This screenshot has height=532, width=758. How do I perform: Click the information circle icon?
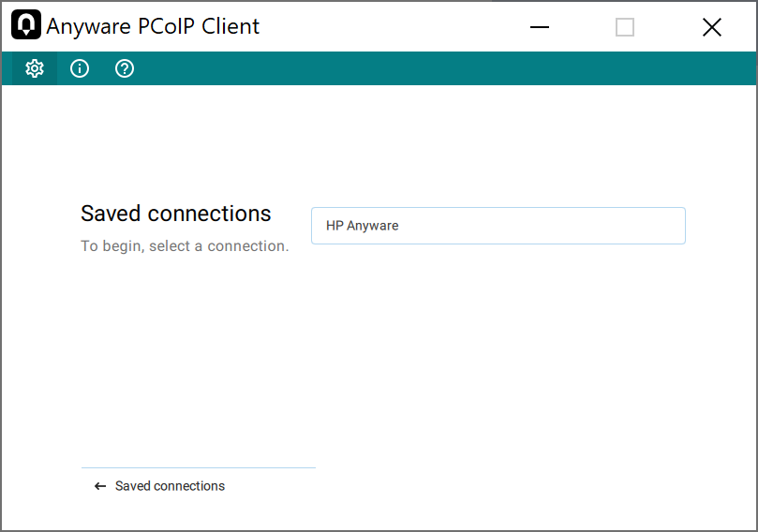(x=80, y=68)
